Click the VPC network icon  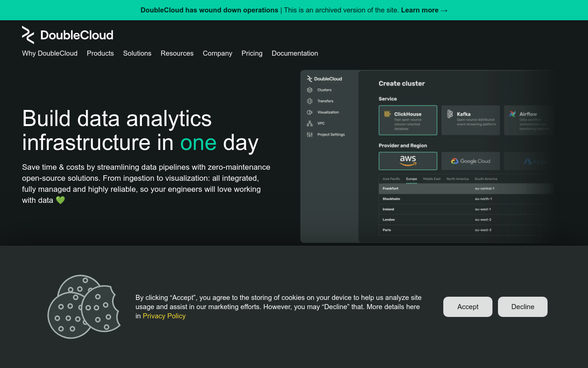click(310, 123)
